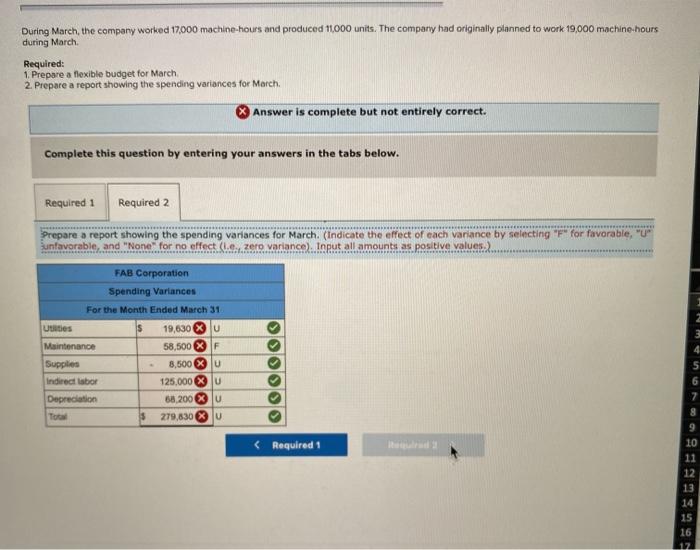Click the 'Required:' heading text
The image size is (700, 550).
[x=44, y=64]
